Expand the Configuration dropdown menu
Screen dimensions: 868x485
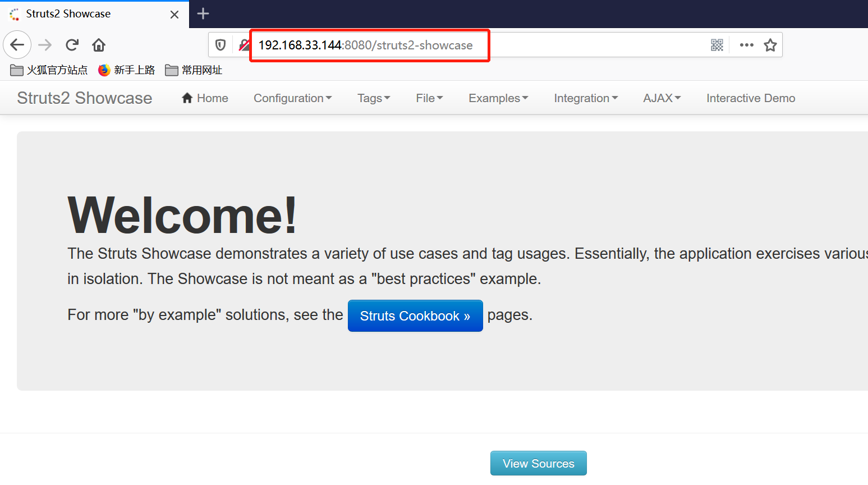[293, 98]
